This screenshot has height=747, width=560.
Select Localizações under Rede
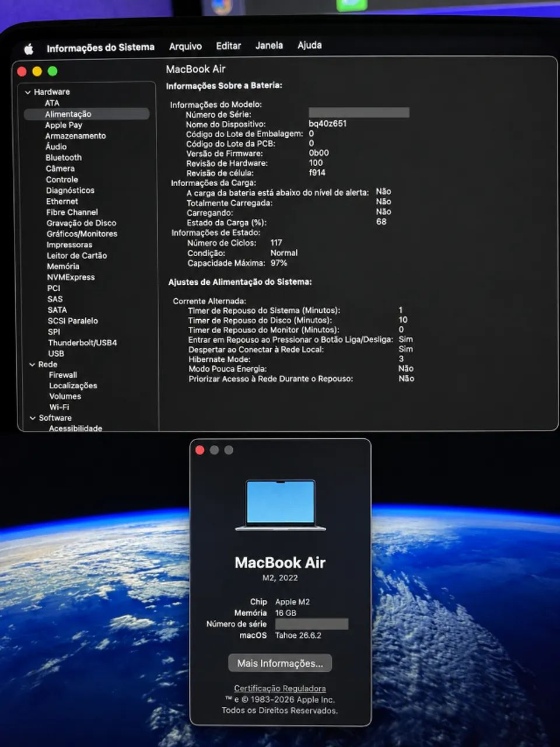pos(73,386)
